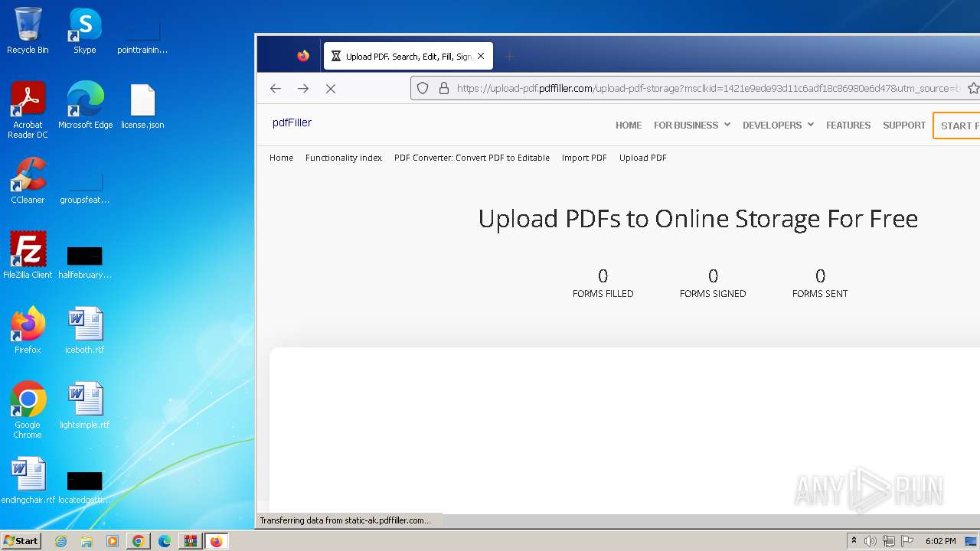
Task: Select the locatedgetti desktop file
Action: (x=85, y=487)
